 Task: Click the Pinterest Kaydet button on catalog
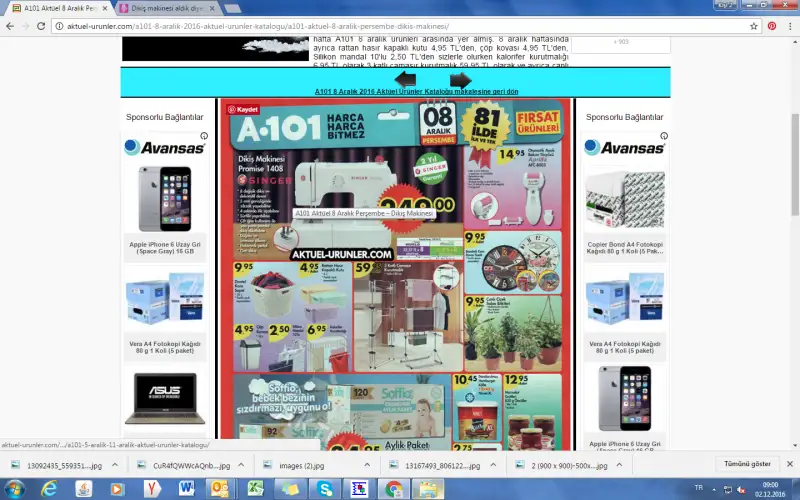[244, 110]
